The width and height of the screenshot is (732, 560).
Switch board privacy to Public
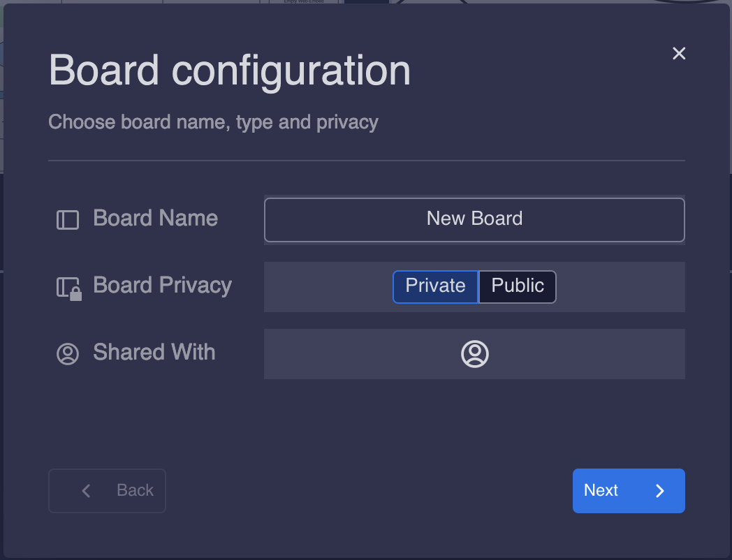[x=518, y=286]
